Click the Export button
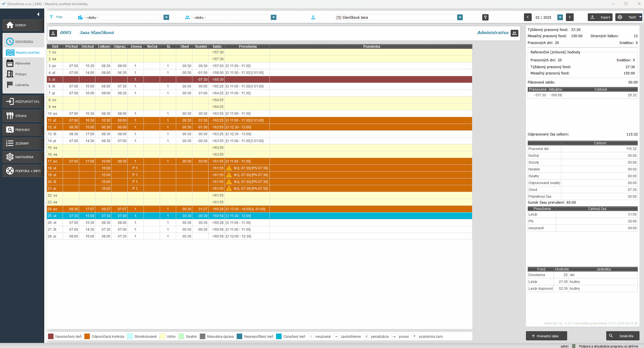644x348 pixels. [600, 17]
